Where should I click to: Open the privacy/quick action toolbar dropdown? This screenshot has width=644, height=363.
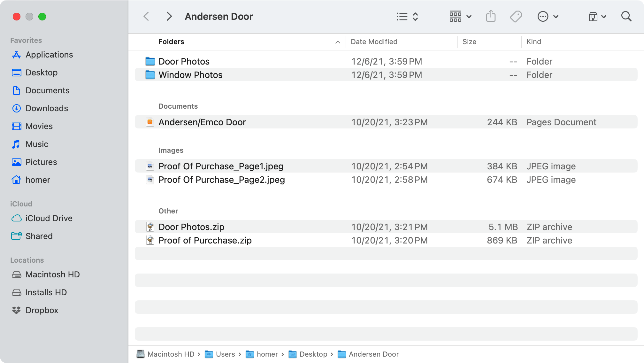[597, 16]
